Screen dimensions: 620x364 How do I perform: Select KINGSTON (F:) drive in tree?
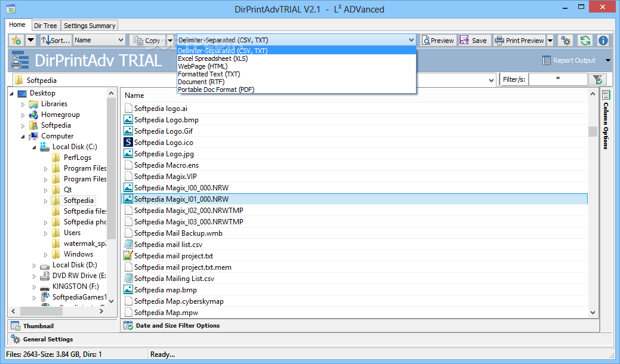click(76, 286)
